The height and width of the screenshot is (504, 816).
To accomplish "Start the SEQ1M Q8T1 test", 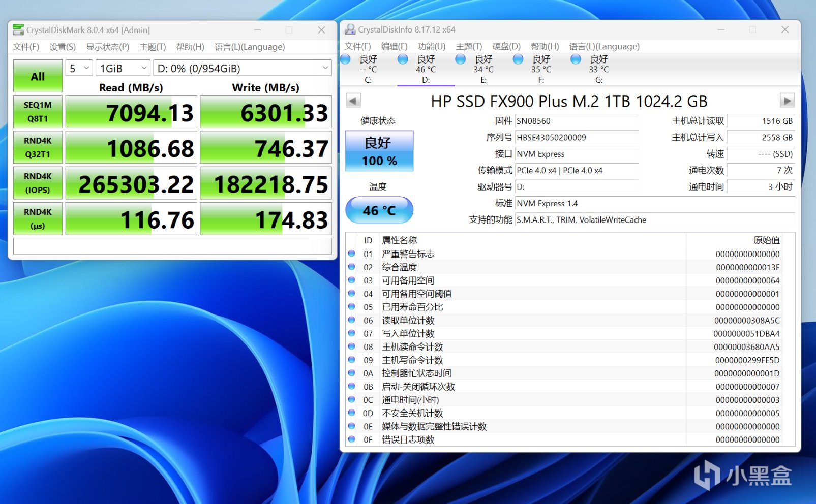I will click(38, 112).
